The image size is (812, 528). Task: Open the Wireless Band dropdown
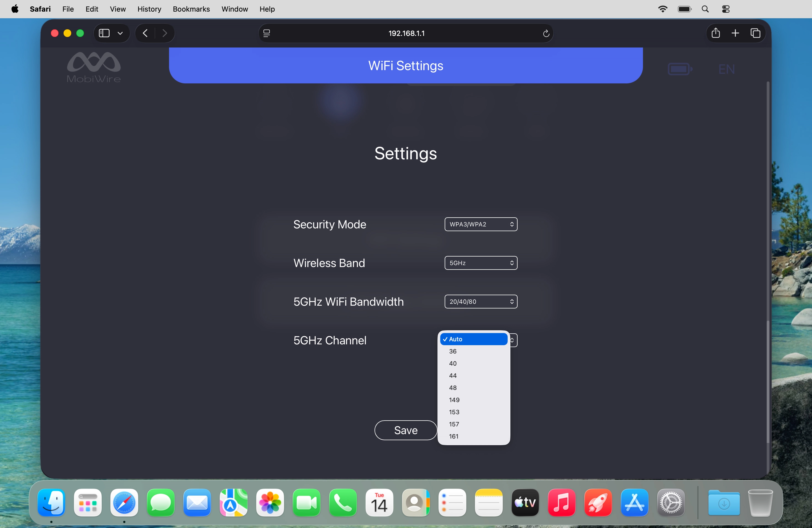481,263
